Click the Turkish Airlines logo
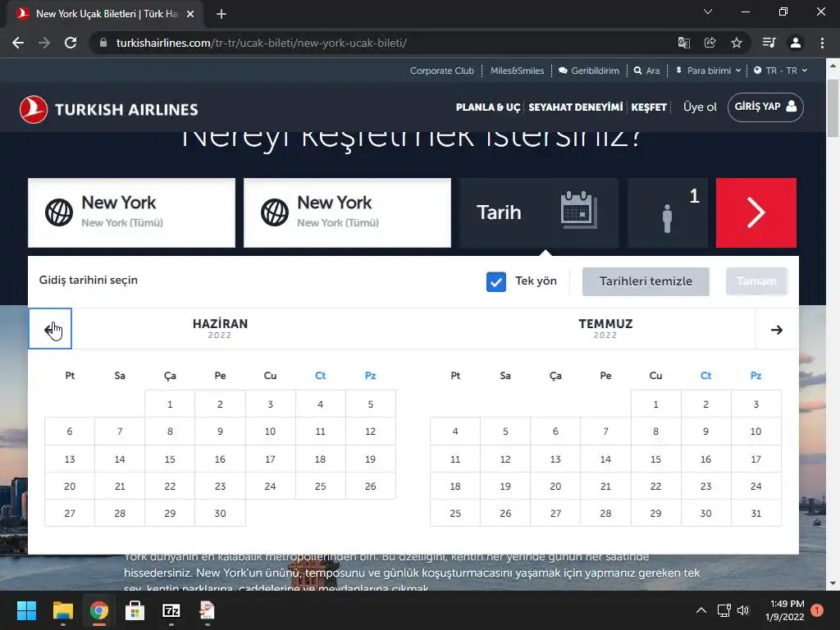 pos(109,109)
